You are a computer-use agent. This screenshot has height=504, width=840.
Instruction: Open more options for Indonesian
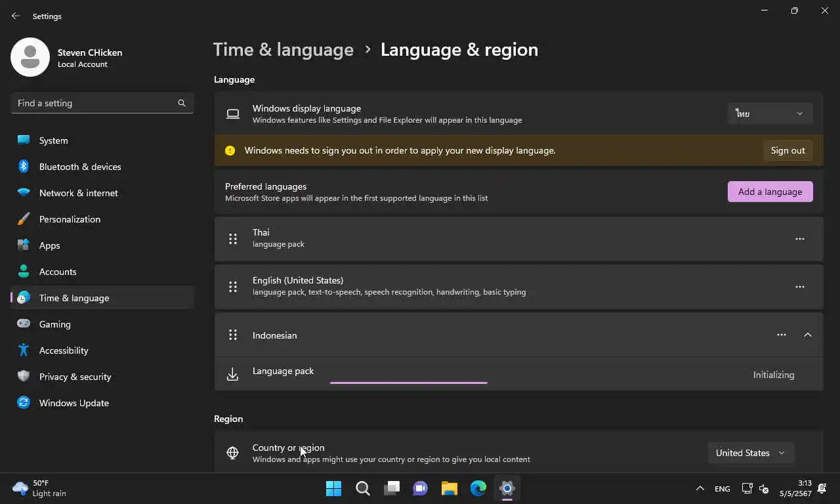click(x=782, y=335)
